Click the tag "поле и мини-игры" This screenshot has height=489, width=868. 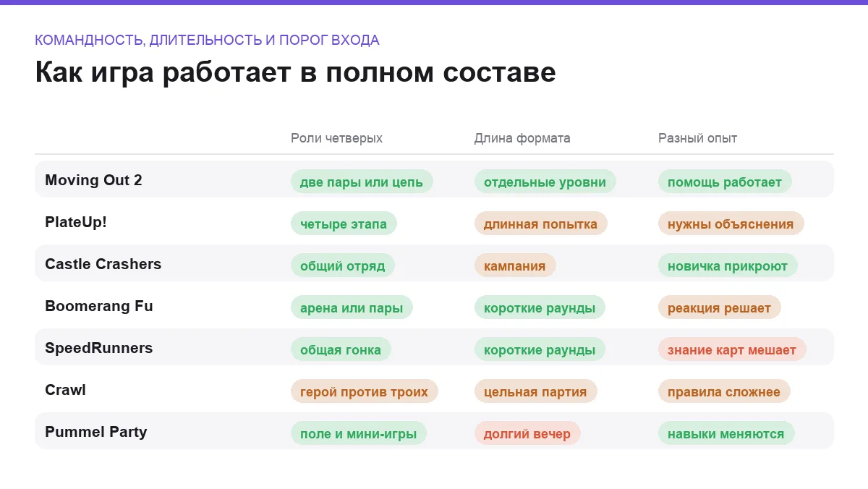359,433
